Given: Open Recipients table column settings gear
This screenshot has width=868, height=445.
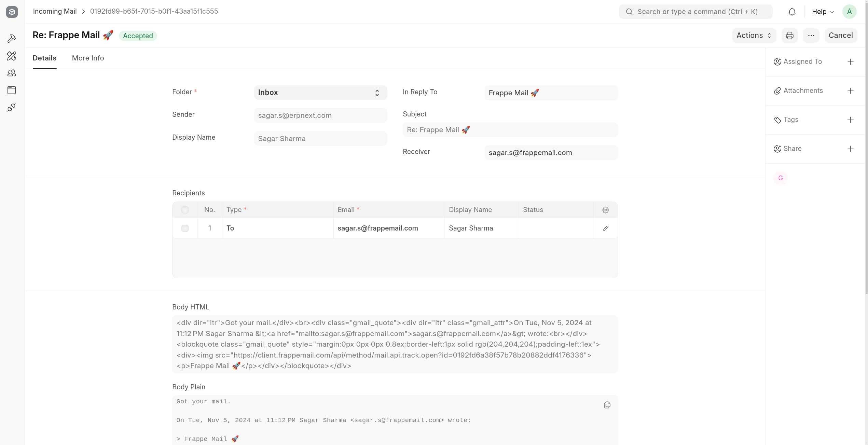Looking at the screenshot, I should click(605, 210).
